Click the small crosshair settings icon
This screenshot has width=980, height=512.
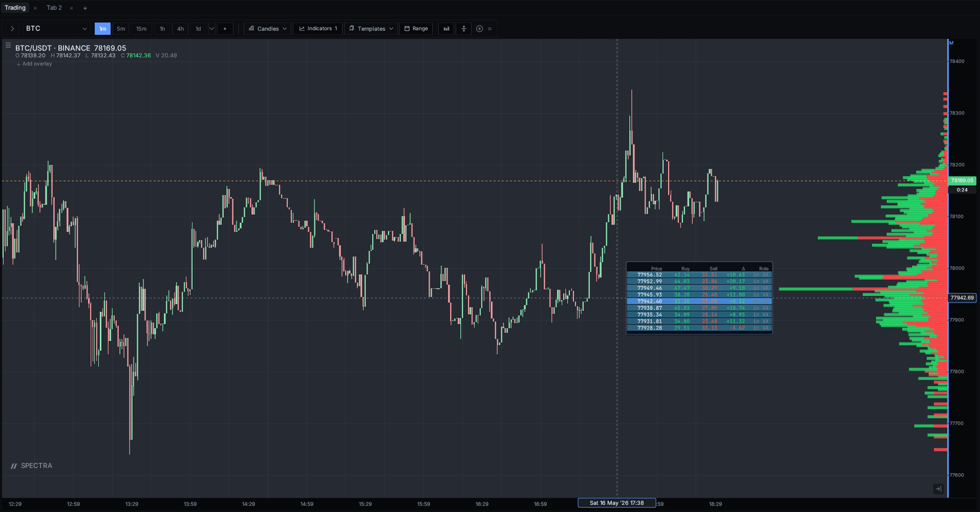pos(490,29)
